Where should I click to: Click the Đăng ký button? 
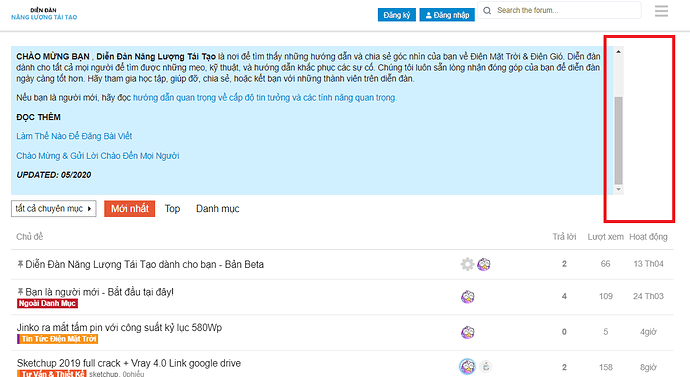396,15
